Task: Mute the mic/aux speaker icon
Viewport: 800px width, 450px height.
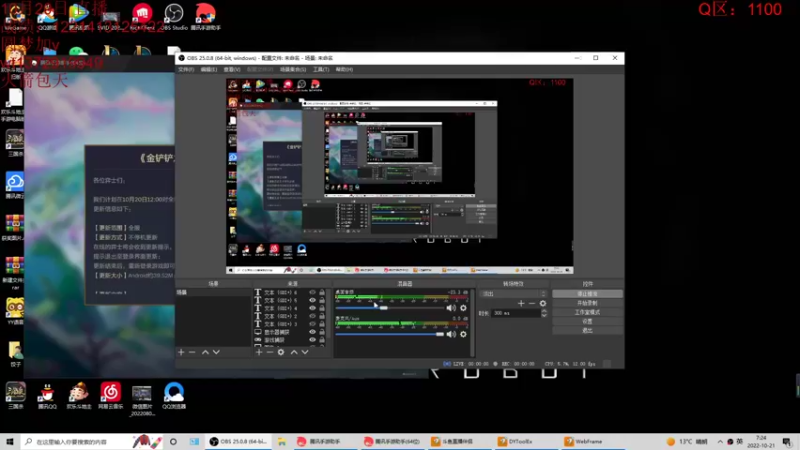Action: 451,334
